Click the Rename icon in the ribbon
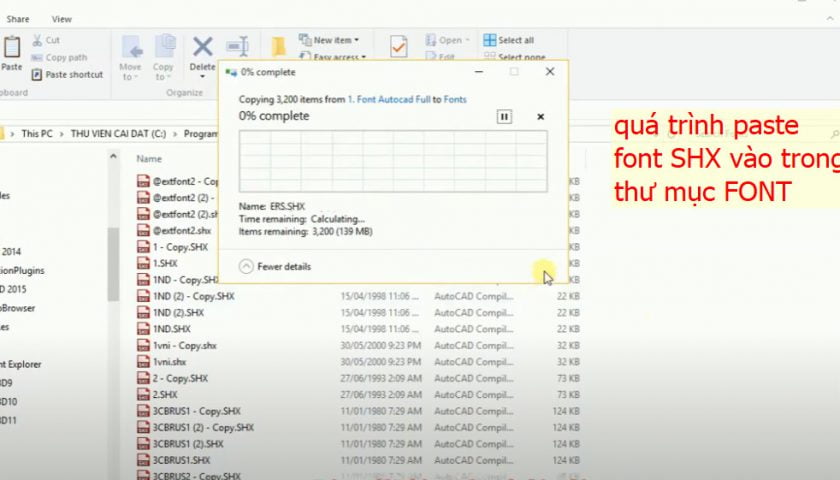The height and width of the screenshot is (480, 840). pyautogui.click(x=237, y=47)
